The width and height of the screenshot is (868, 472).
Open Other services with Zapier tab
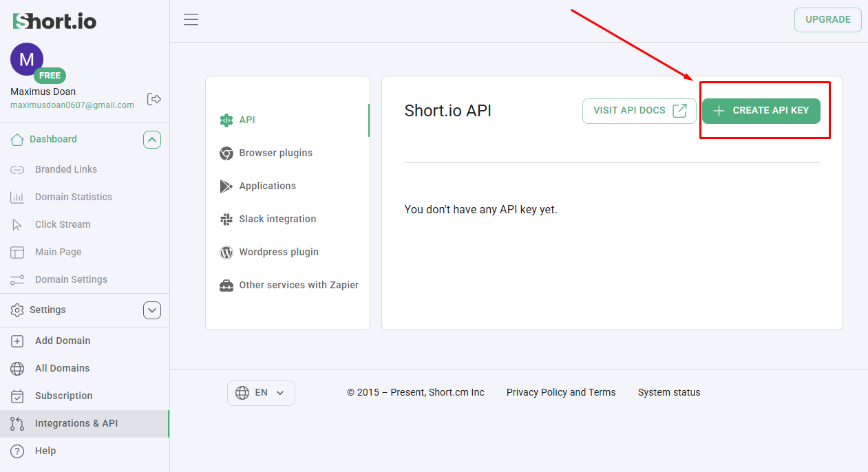pos(288,285)
